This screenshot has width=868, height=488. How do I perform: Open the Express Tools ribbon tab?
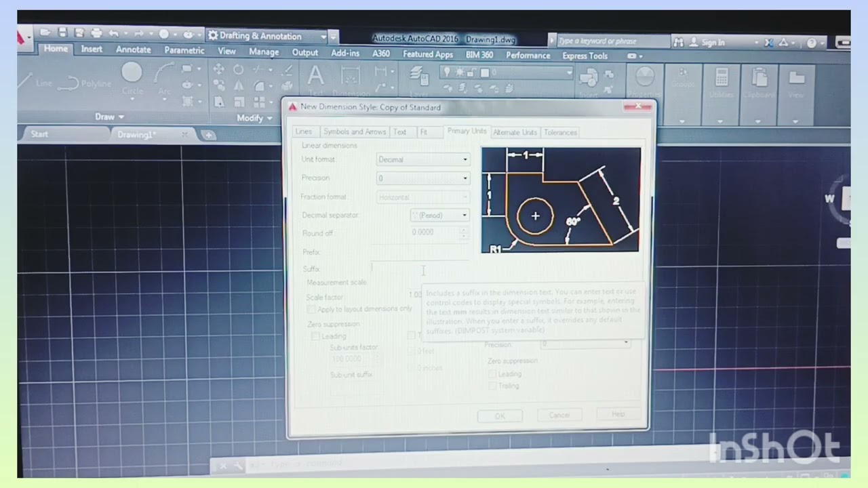[x=585, y=56]
